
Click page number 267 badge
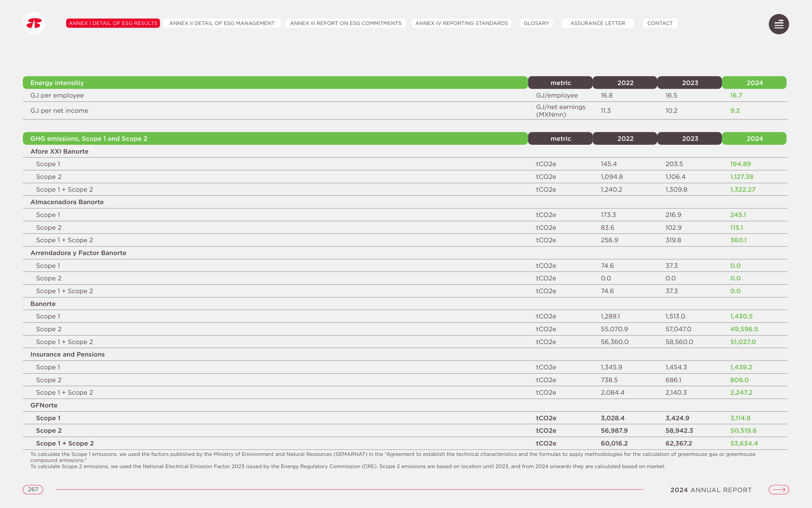pos(33,489)
